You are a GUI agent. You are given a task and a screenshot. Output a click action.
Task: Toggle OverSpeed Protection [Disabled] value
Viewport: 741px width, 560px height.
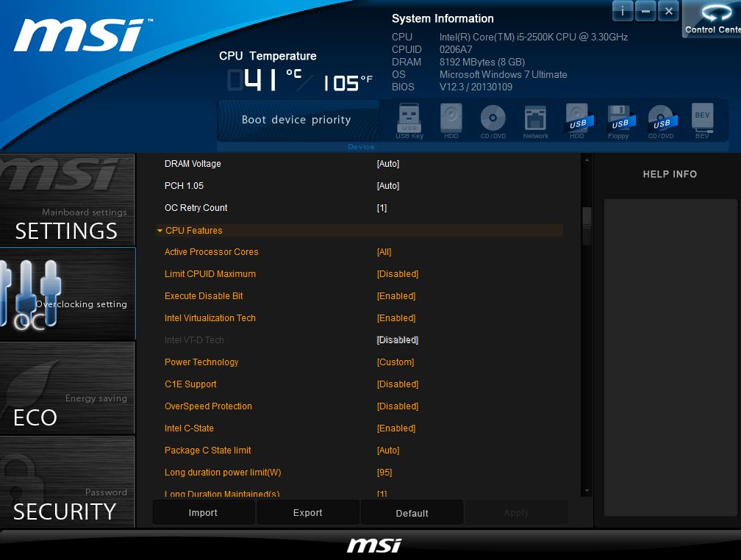[x=398, y=406]
